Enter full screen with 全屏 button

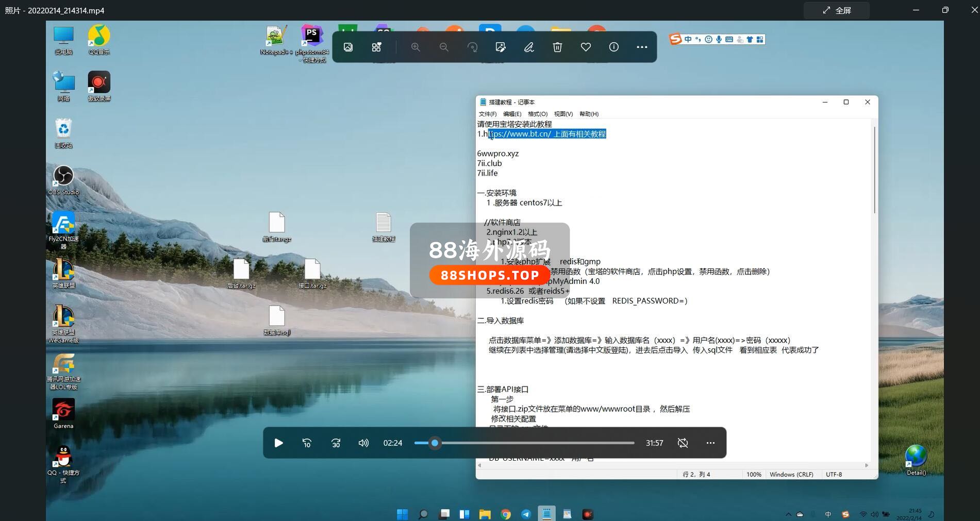(837, 10)
